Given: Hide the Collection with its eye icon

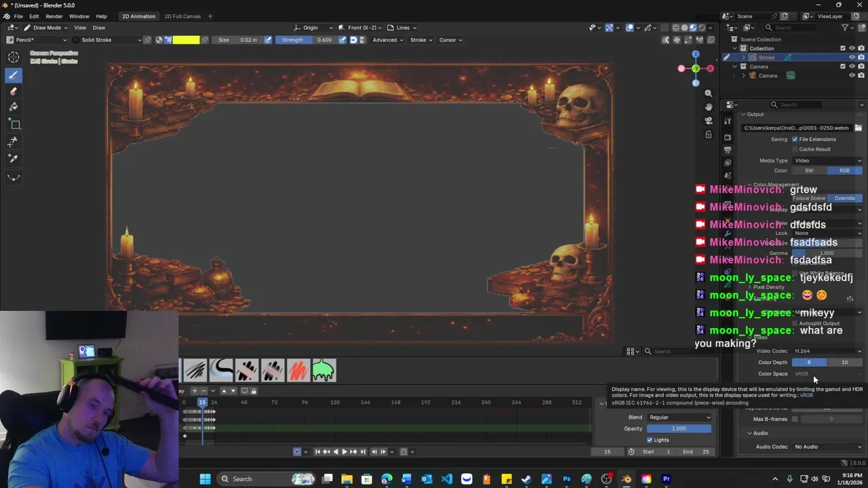Looking at the screenshot, I should coord(852,48).
